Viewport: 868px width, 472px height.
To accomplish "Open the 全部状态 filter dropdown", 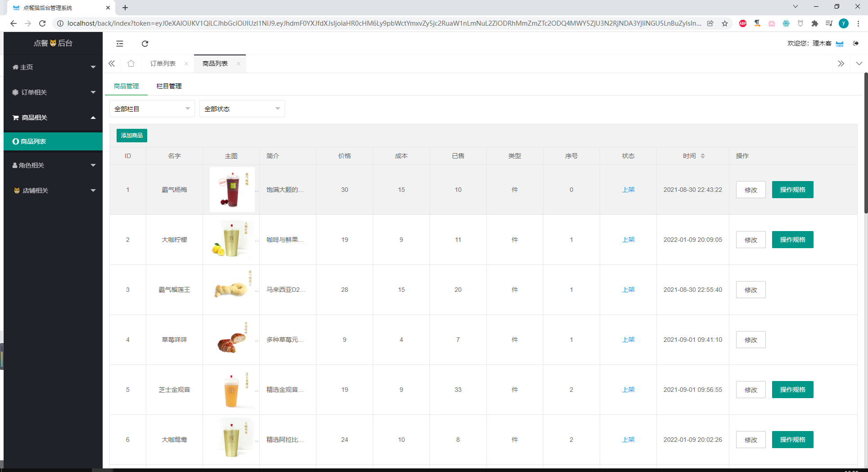I will click(x=242, y=109).
